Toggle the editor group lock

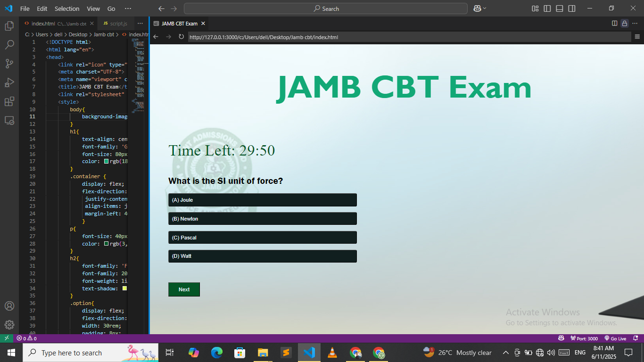(625, 23)
